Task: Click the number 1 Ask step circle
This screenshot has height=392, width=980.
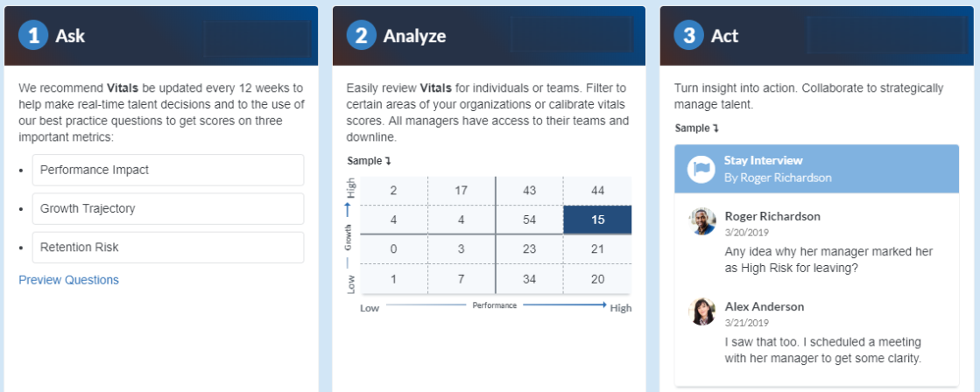Action: coord(34,36)
